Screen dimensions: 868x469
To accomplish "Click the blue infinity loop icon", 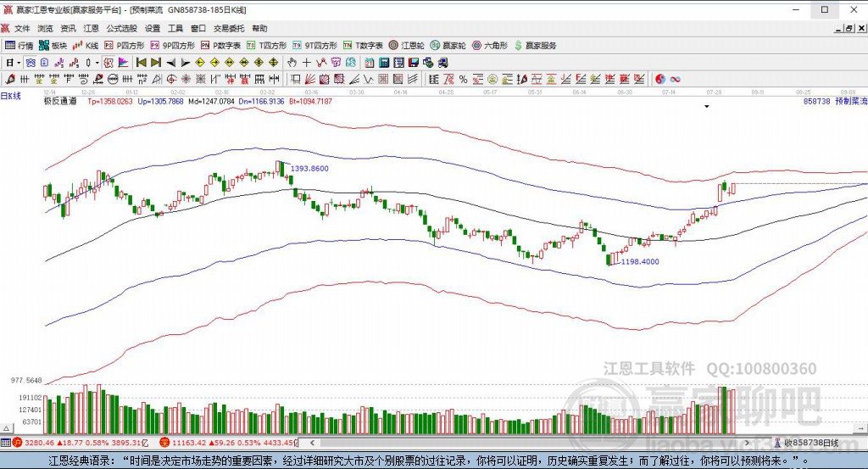I will coord(675,79).
